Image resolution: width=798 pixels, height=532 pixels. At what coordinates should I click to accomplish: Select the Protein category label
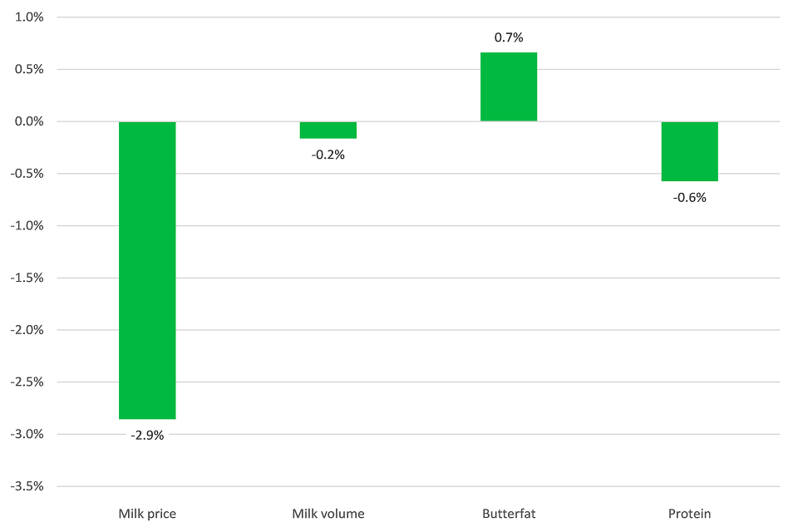(689, 514)
